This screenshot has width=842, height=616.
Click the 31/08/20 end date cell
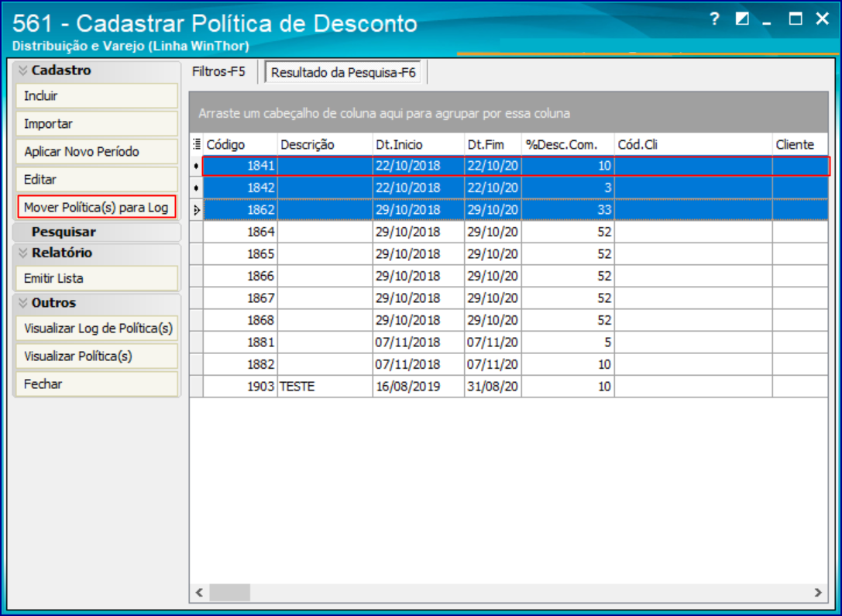tap(493, 387)
